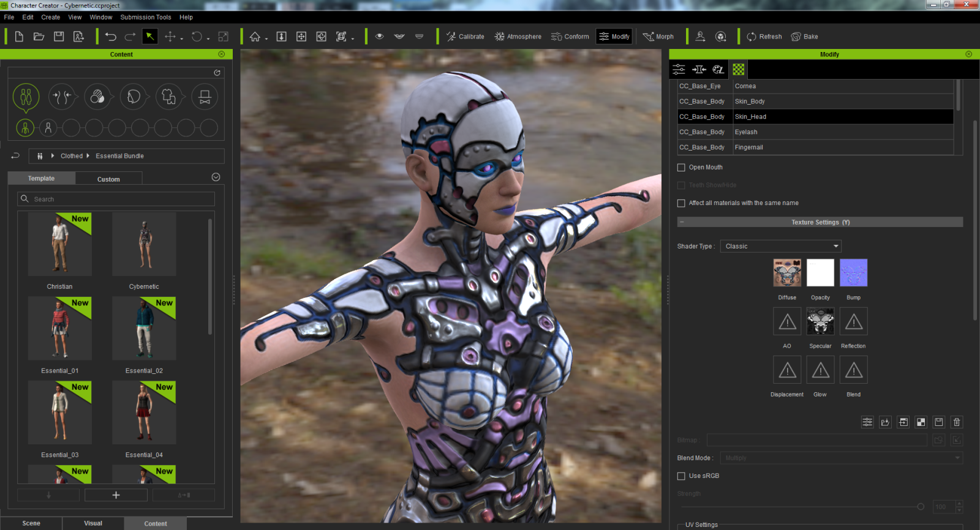The height and width of the screenshot is (530, 980).
Task: Open the Modify sliders tab icon
Action: point(679,70)
